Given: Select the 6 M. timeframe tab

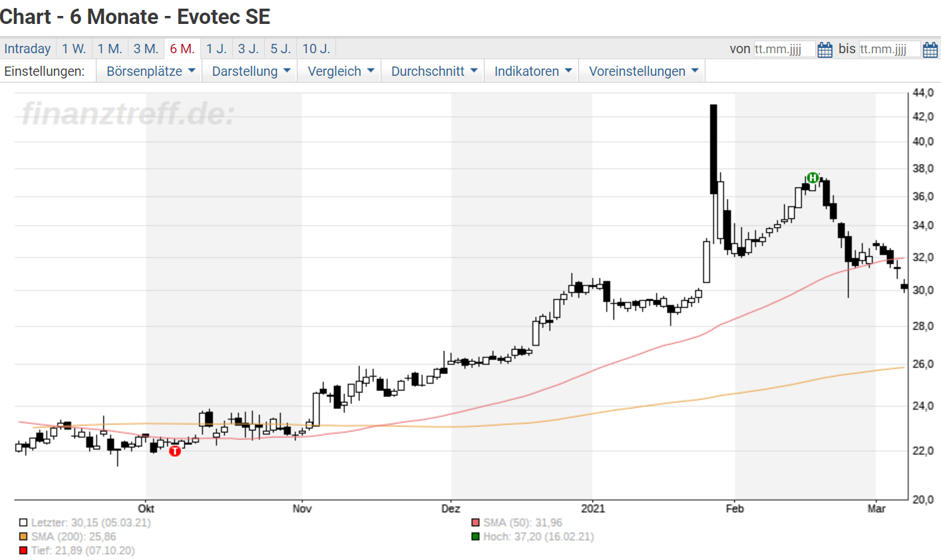Looking at the screenshot, I should (182, 49).
